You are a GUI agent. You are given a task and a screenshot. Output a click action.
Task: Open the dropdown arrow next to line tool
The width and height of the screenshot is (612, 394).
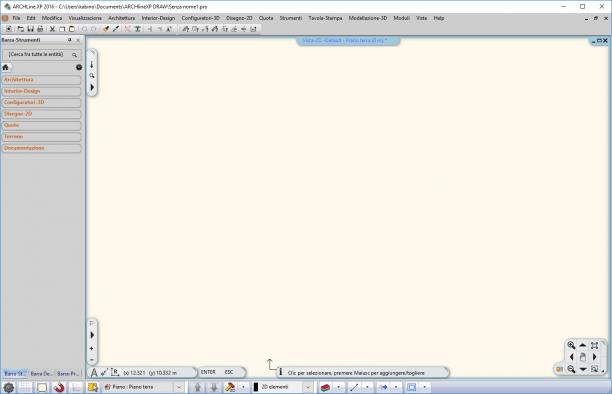(367, 387)
